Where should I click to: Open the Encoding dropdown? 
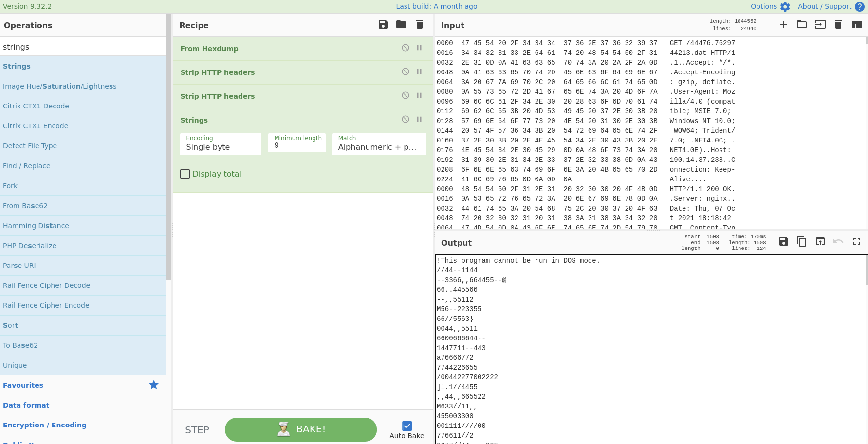tap(221, 144)
